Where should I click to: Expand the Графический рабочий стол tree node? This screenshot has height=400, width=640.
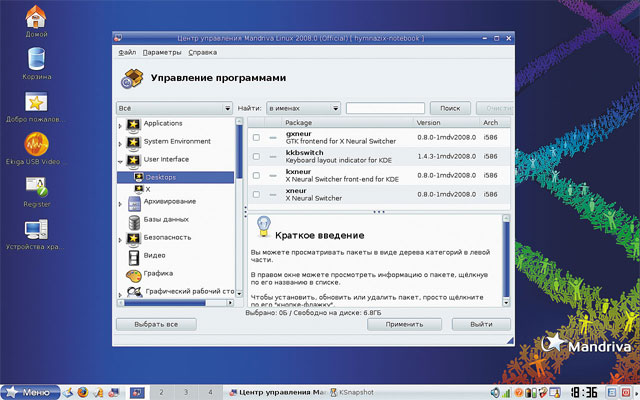tap(120, 294)
